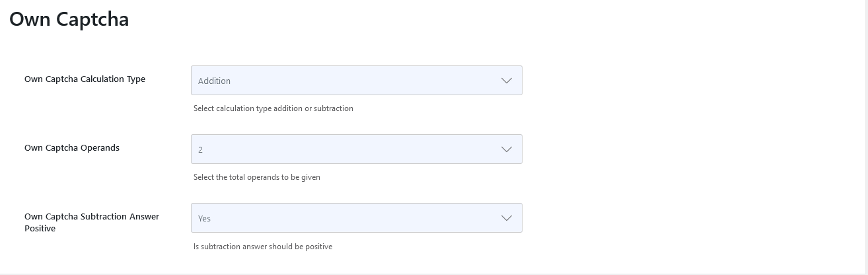Click the Subtraction Answer Positive chevron arrow
868x275 pixels.
507,218
